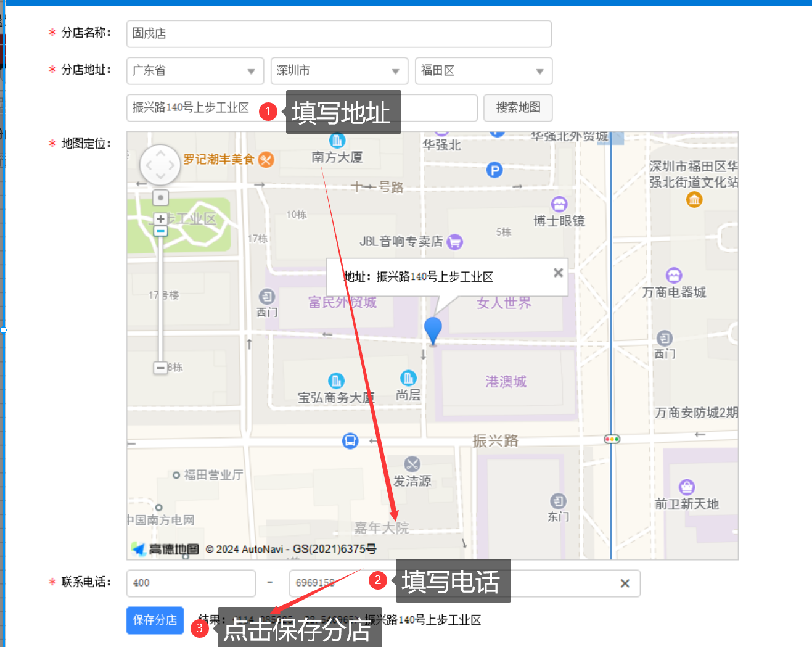The width and height of the screenshot is (812, 647).
Task: Click the map pan direction control
Action: (x=160, y=165)
